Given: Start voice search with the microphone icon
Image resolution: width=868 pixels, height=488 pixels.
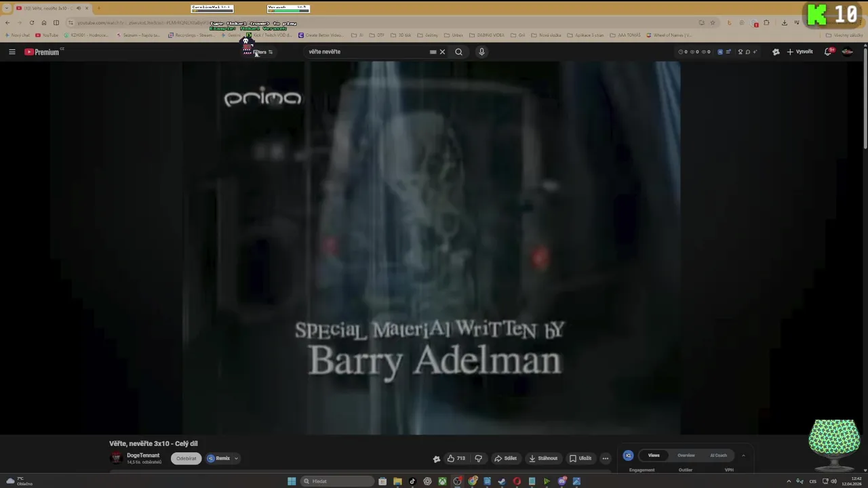Looking at the screenshot, I should pos(481,52).
